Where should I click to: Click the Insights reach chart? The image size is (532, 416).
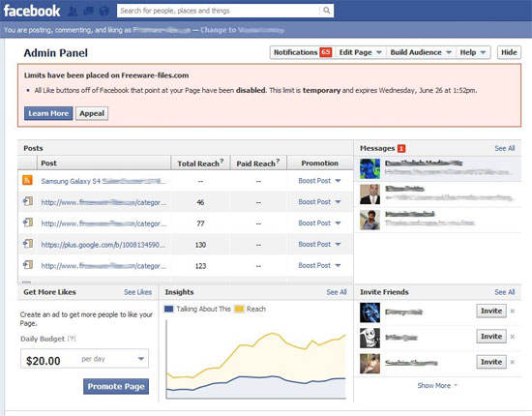click(x=255, y=359)
